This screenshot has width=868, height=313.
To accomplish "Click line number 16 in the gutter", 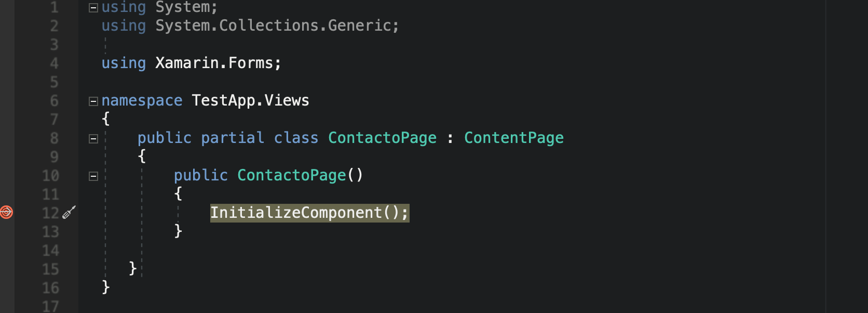I will [x=51, y=288].
